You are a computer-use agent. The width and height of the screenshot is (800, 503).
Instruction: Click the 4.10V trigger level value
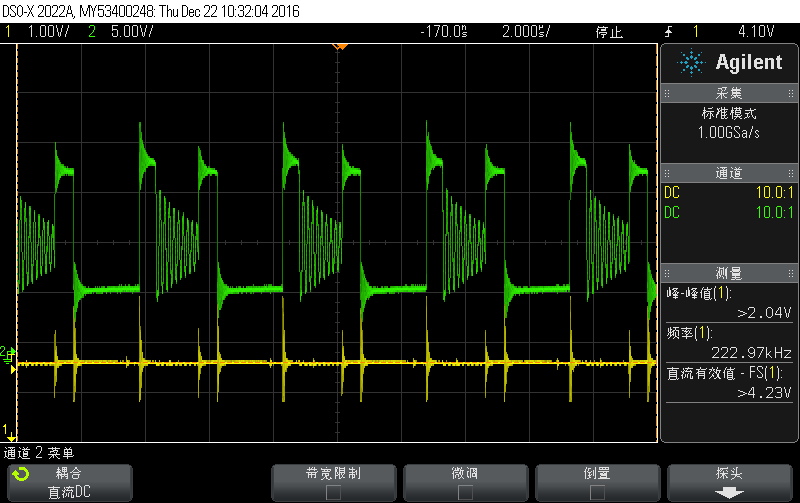click(756, 32)
